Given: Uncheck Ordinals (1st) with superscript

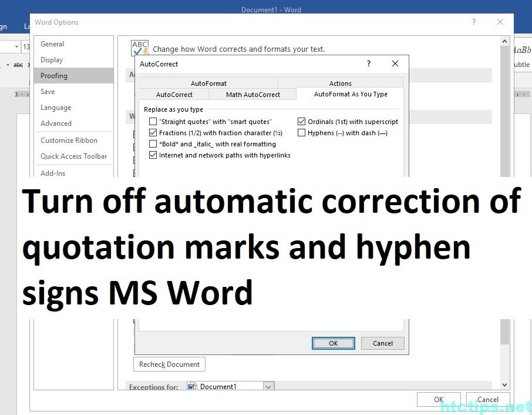Looking at the screenshot, I should 301,122.
